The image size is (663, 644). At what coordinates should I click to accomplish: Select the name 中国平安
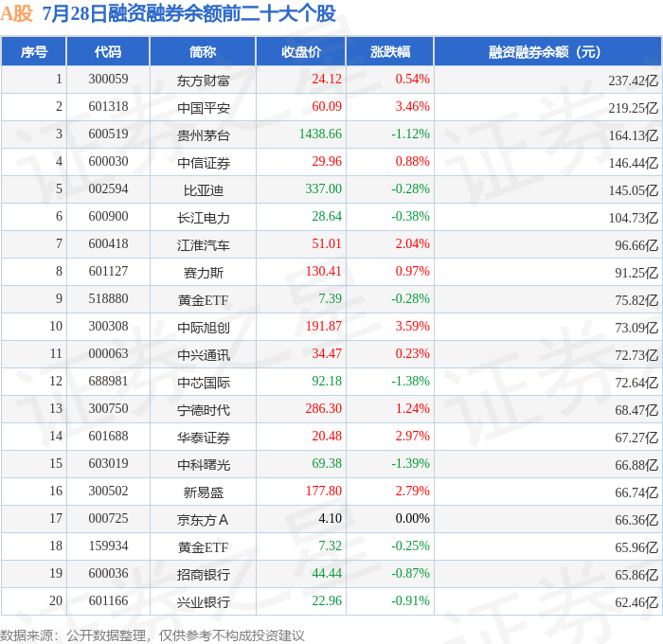pos(204,108)
